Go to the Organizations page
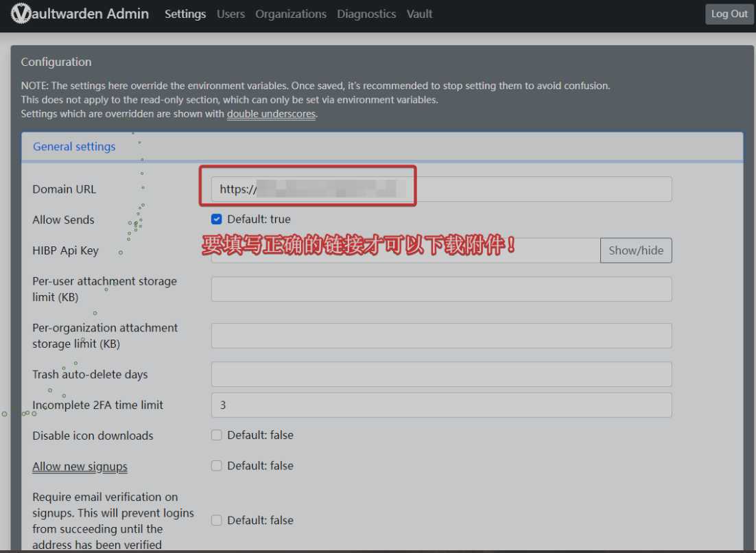The height and width of the screenshot is (553, 756). 291,14
